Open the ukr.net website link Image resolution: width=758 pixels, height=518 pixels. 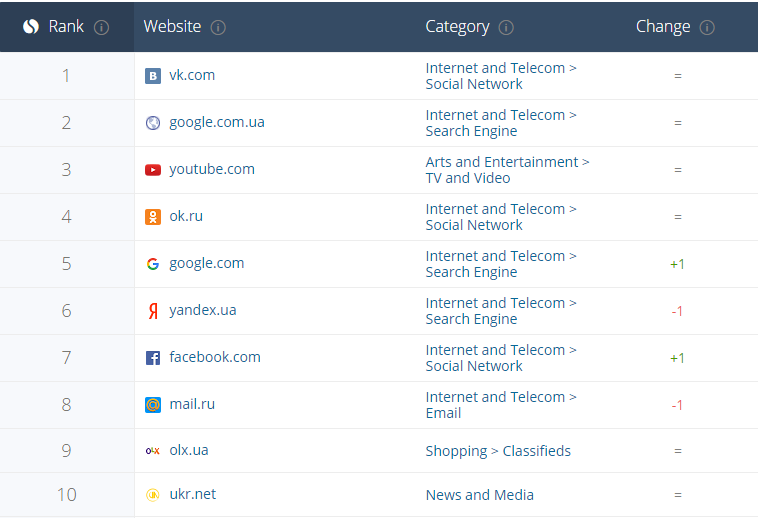(192, 494)
